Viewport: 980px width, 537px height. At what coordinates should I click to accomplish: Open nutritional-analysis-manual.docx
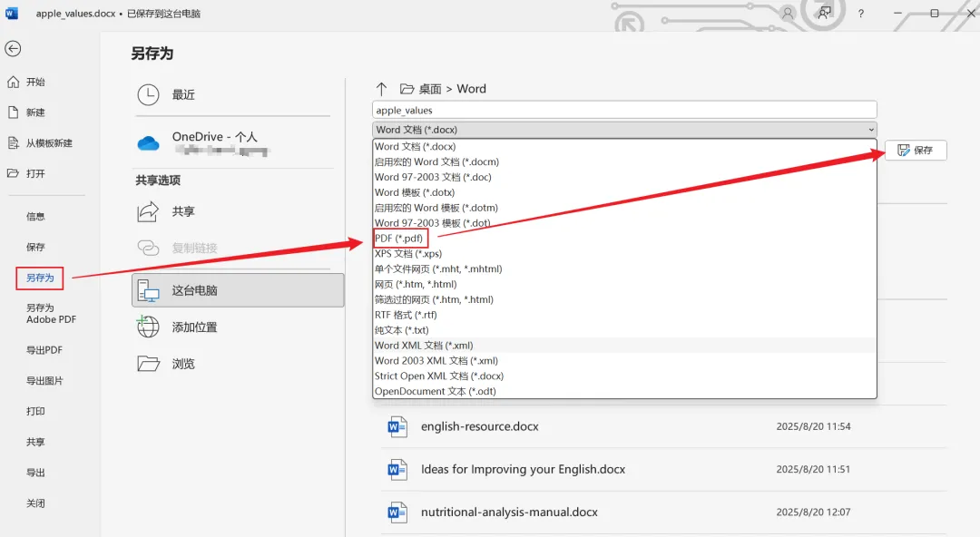pos(663,512)
